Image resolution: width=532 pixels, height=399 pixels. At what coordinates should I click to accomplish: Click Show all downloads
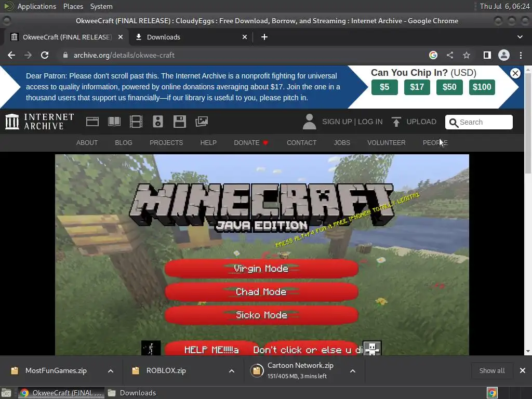pyautogui.click(x=491, y=370)
